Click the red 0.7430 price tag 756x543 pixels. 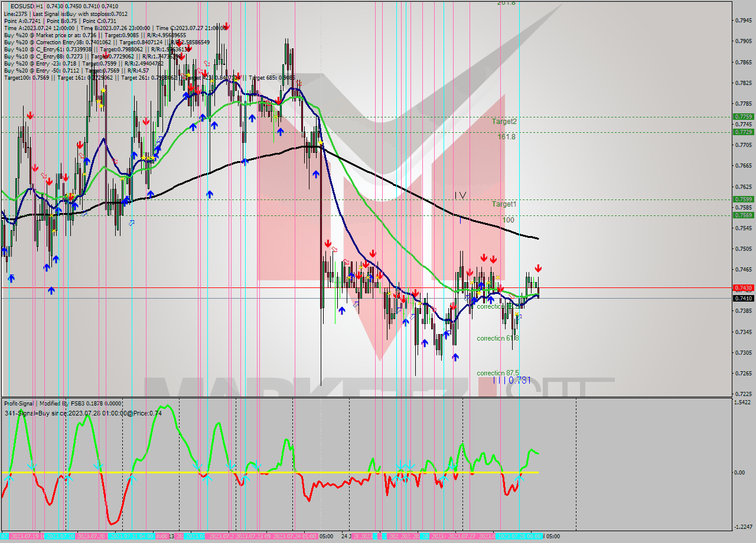[x=743, y=287]
